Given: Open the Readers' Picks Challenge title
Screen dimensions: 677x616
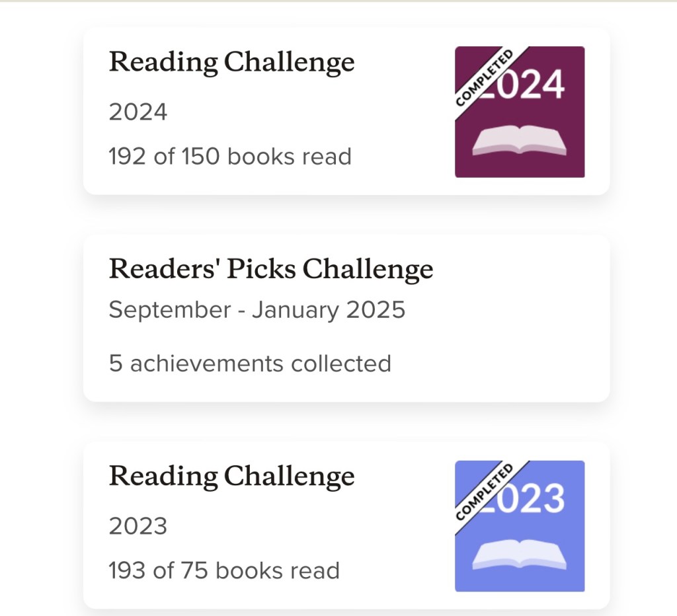Looking at the screenshot, I should pos(270,270).
